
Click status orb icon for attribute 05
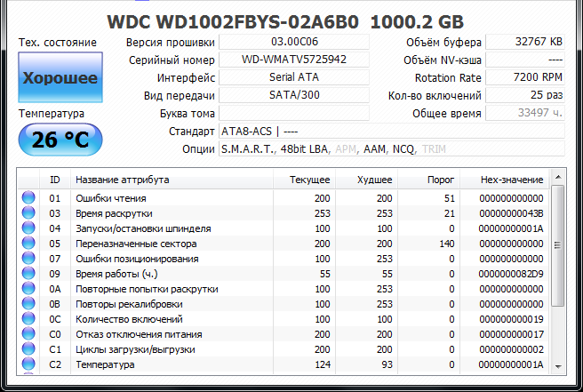tap(28, 243)
